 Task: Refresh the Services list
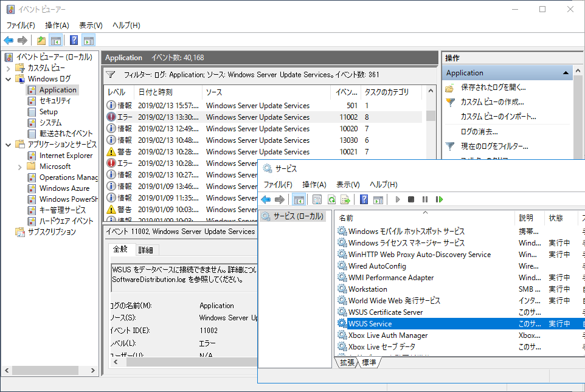pyautogui.click(x=331, y=199)
